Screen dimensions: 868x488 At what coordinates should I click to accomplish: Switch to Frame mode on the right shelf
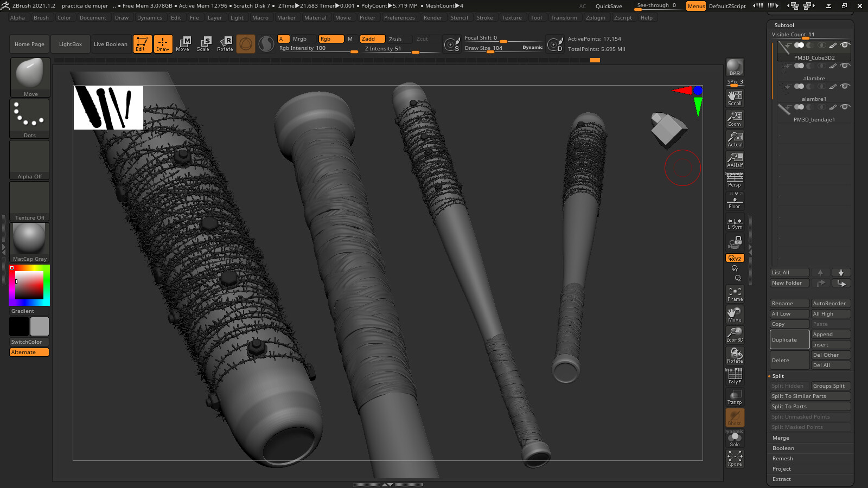point(735,293)
